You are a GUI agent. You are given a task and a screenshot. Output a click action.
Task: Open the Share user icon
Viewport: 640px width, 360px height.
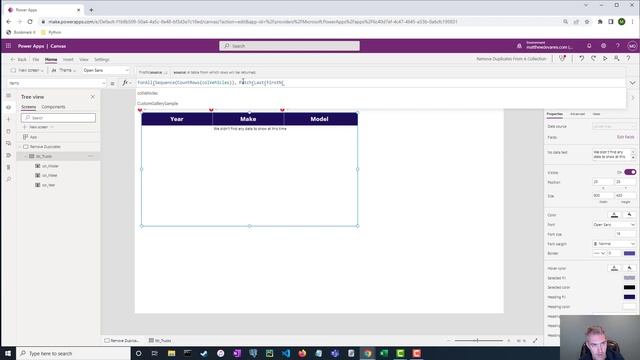tap(617, 59)
